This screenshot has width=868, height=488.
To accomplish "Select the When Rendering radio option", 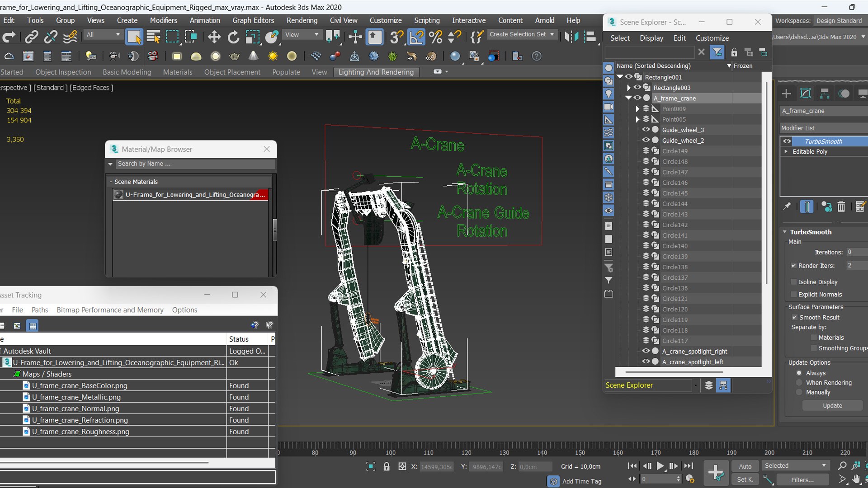I will pos(799,383).
